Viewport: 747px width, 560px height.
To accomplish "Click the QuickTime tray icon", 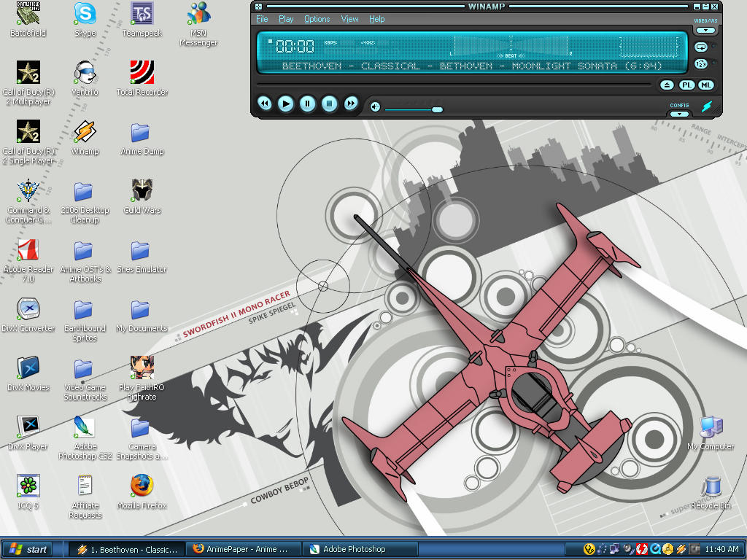I will click(655, 549).
